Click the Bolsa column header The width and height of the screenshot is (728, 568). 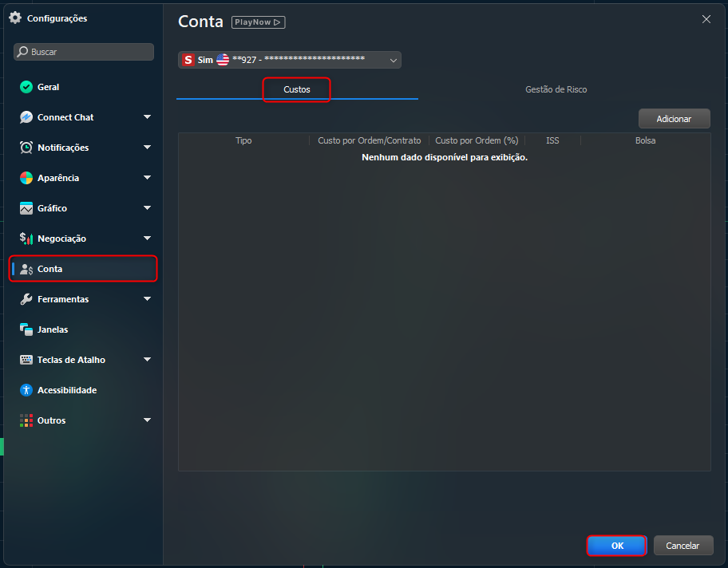pos(645,140)
